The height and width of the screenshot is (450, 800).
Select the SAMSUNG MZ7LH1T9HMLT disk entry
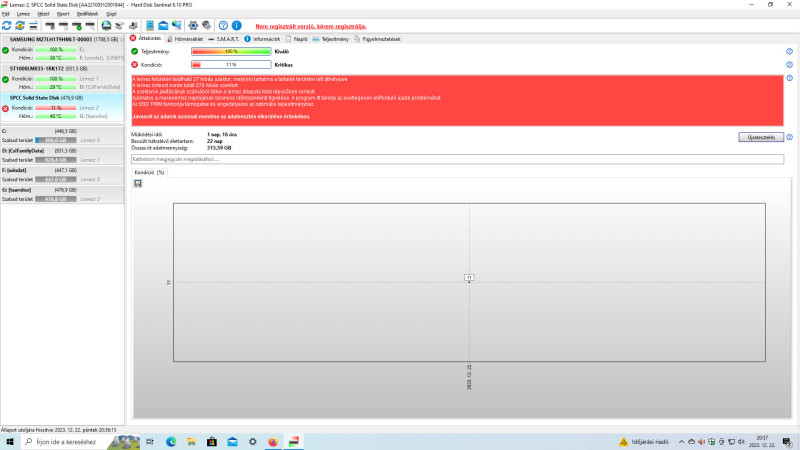(62, 48)
